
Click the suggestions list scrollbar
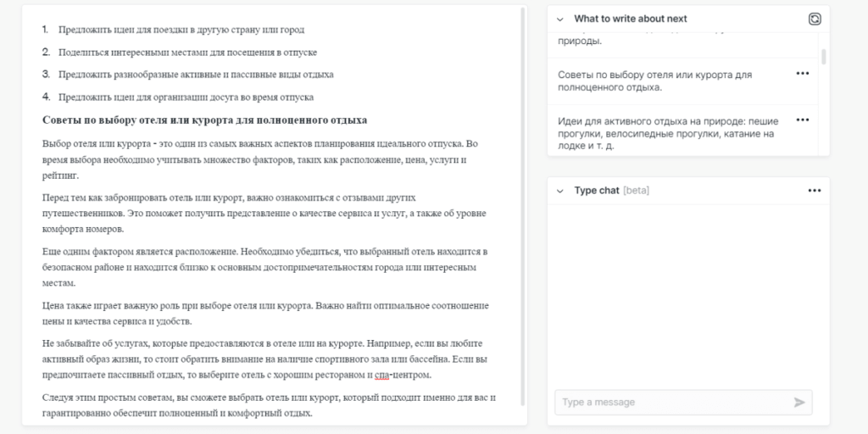coord(824,58)
